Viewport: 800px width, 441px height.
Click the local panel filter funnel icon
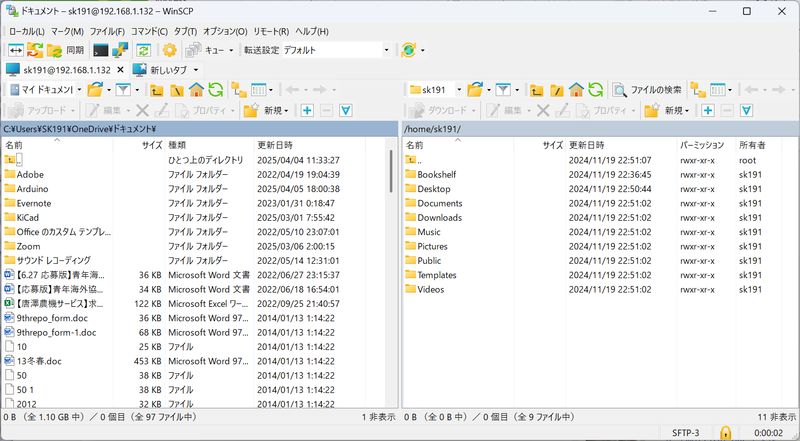(x=123, y=90)
